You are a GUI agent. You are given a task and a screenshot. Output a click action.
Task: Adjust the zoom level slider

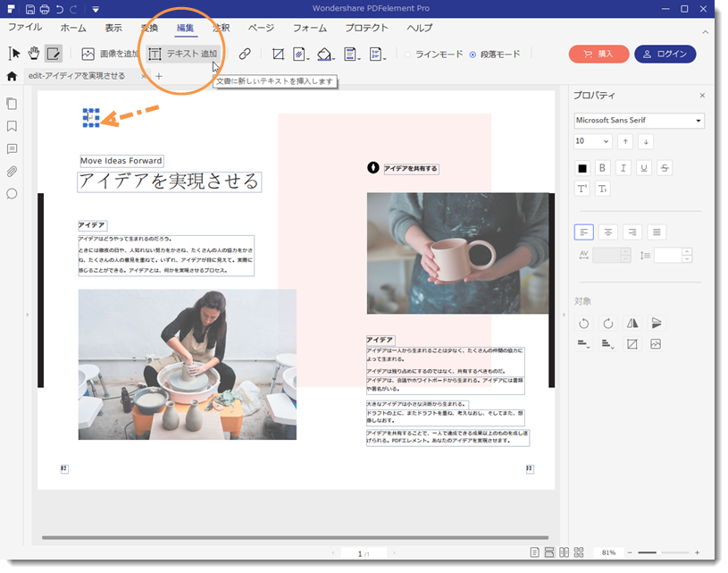click(663, 552)
